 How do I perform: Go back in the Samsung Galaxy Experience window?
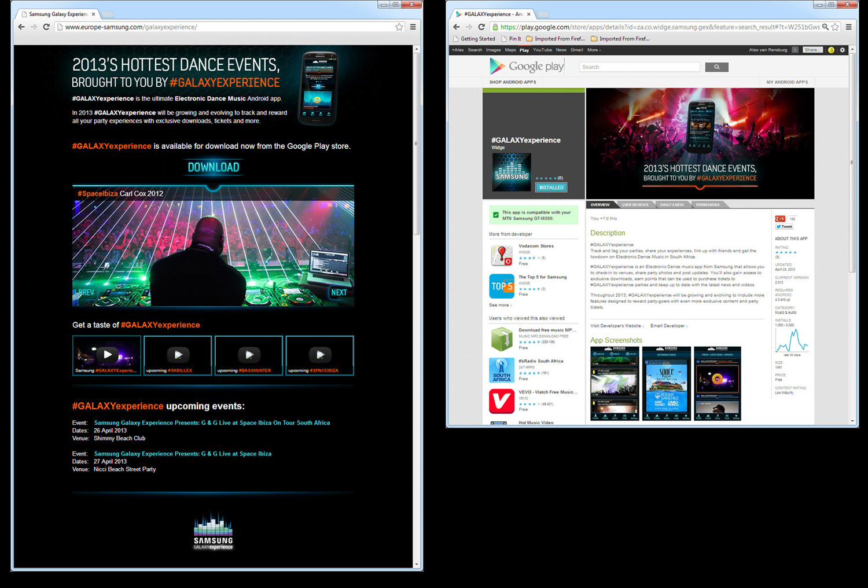[x=21, y=27]
